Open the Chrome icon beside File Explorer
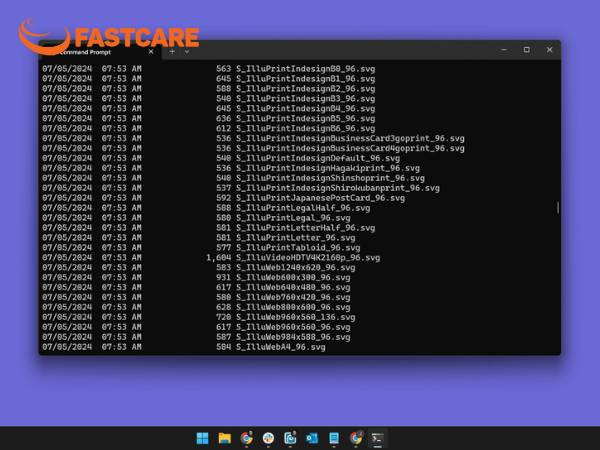The height and width of the screenshot is (450, 600). (x=246, y=438)
